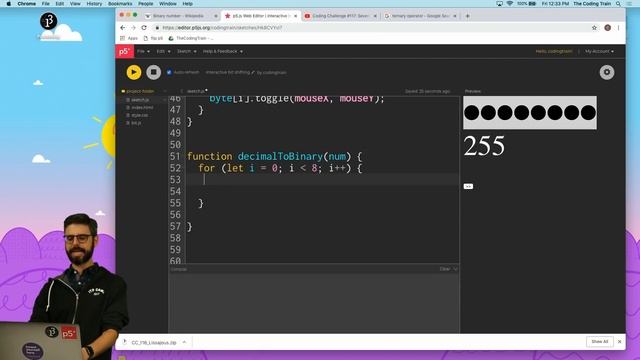
Task: Open a new browser tab with plus
Action: [467, 16]
